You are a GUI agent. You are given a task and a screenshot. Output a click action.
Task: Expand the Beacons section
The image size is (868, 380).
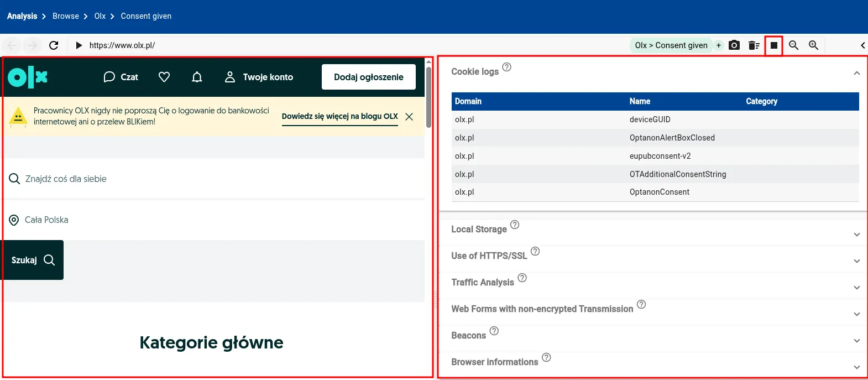coord(856,341)
